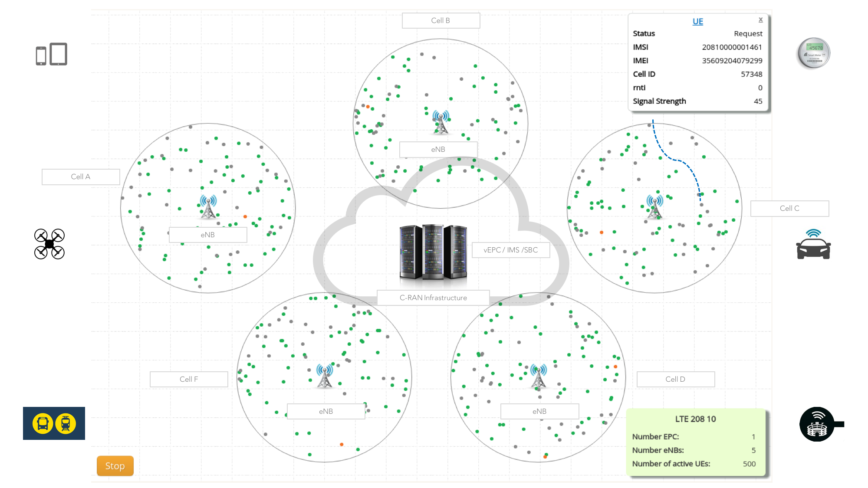This screenshot has width=868, height=488.
Task: Select the Cell F label
Action: click(x=189, y=379)
